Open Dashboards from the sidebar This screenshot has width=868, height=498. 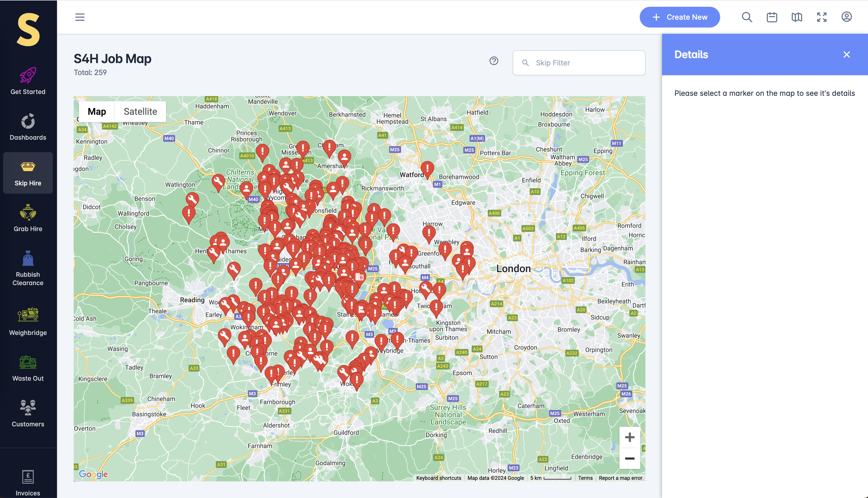(x=28, y=127)
